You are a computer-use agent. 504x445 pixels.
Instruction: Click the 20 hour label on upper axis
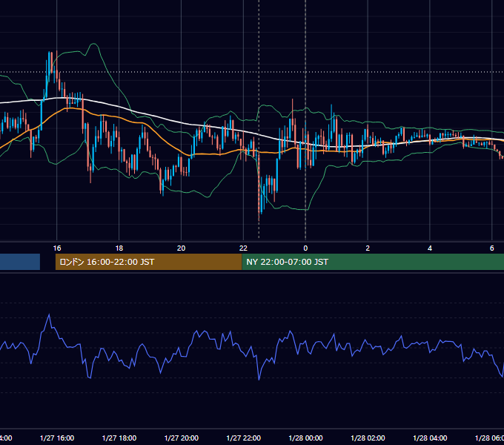182,248
